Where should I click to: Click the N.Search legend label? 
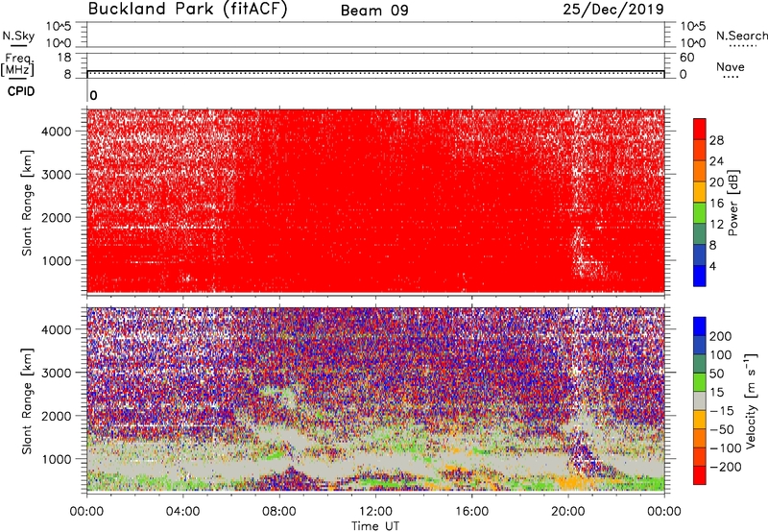pos(741,36)
